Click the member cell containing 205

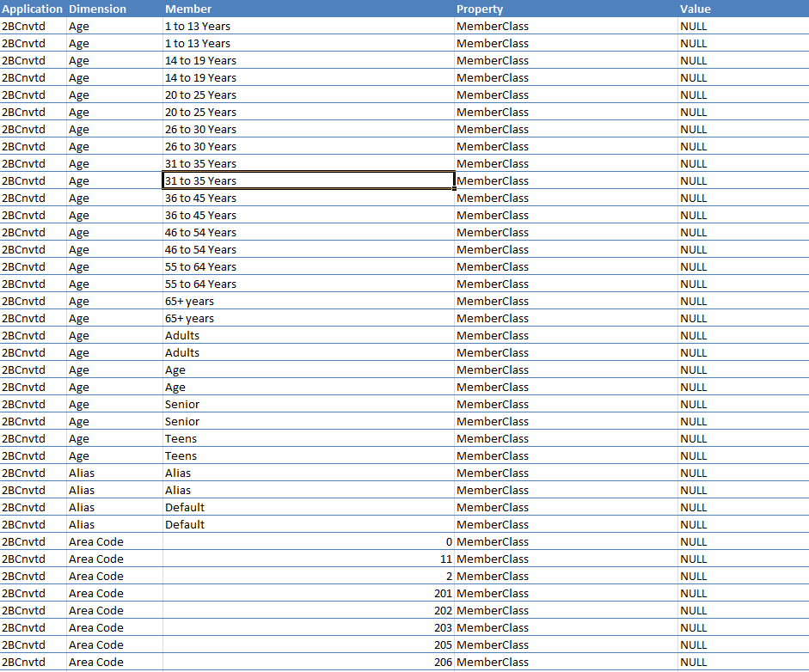[x=309, y=645]
